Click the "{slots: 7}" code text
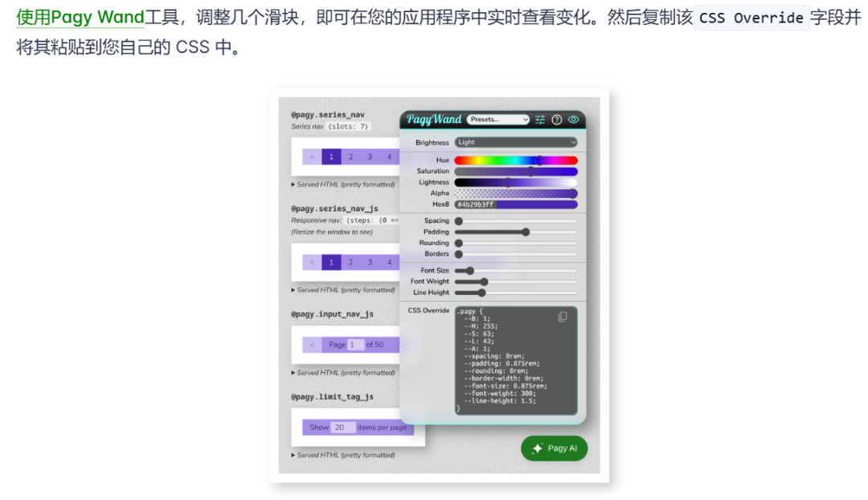Screen dimensions: 868x500 coord(348,126)
